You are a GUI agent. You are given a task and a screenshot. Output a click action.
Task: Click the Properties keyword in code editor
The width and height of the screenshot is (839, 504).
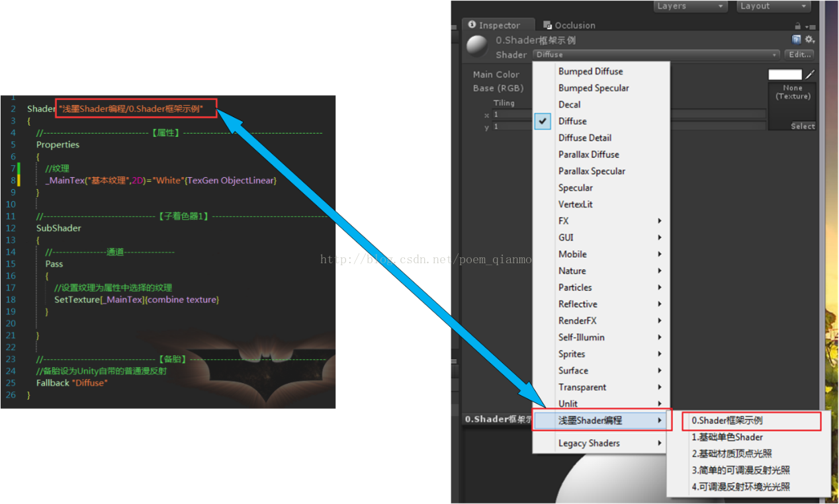click(x=58, y=145)
